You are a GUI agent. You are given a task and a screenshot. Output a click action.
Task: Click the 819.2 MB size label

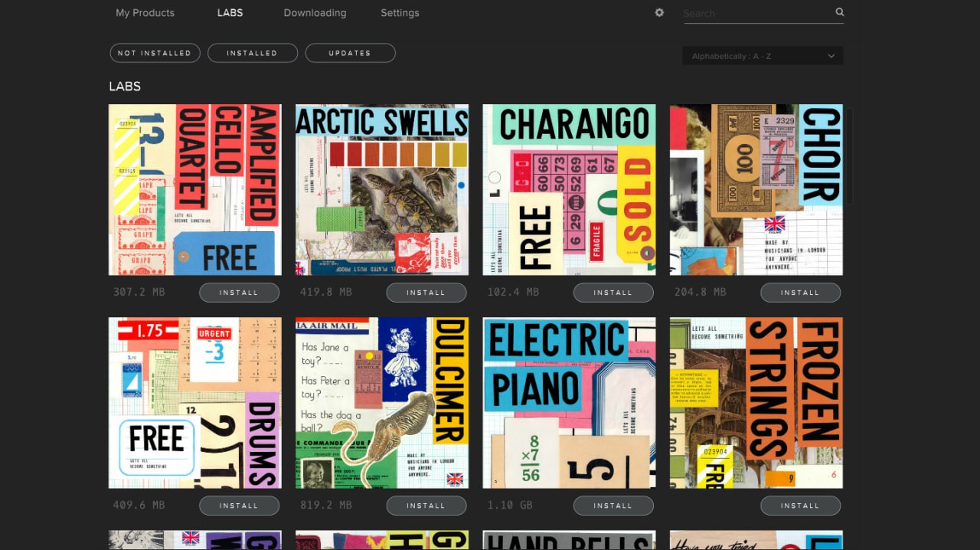[325, 506]
